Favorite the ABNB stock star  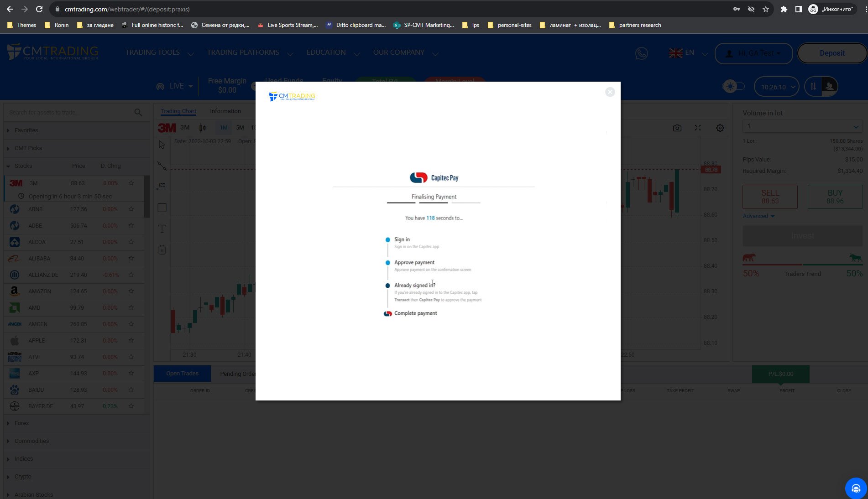tap(131, 209)
